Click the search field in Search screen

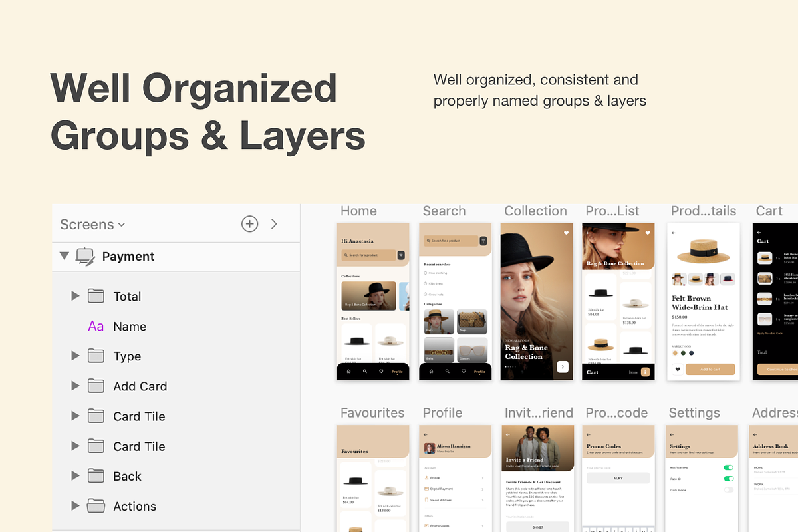click(450, 241)
